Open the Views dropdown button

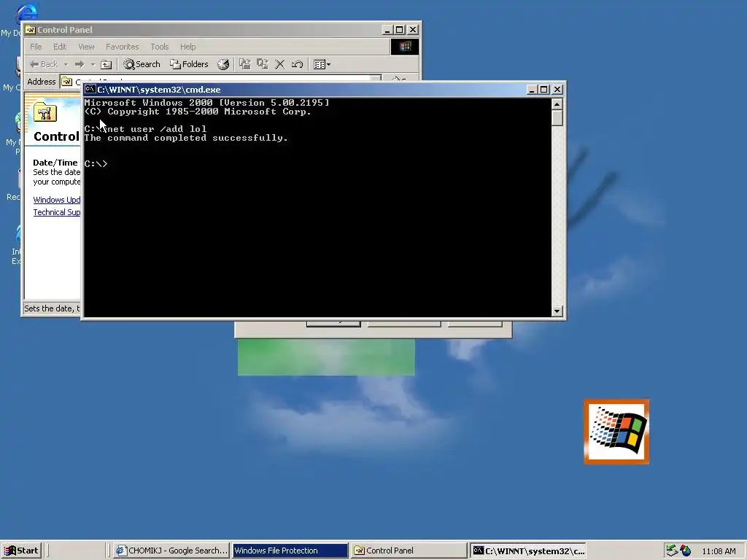[322, 64]
